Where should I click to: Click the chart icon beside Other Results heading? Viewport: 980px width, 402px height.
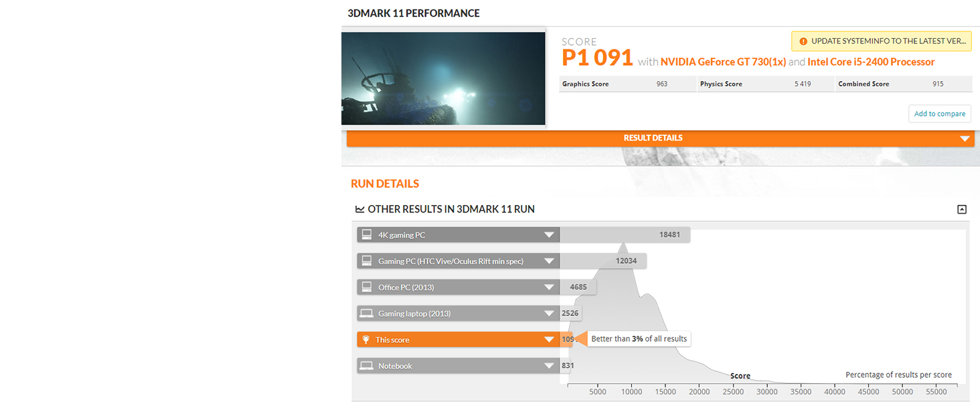pos(360,209)
